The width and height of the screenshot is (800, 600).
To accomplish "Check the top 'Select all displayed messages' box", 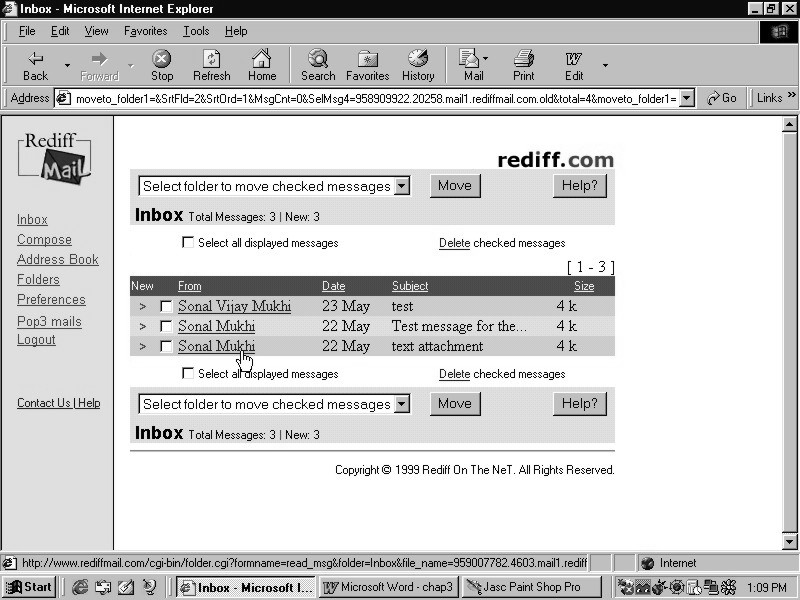I will click(x=188, y=243).
